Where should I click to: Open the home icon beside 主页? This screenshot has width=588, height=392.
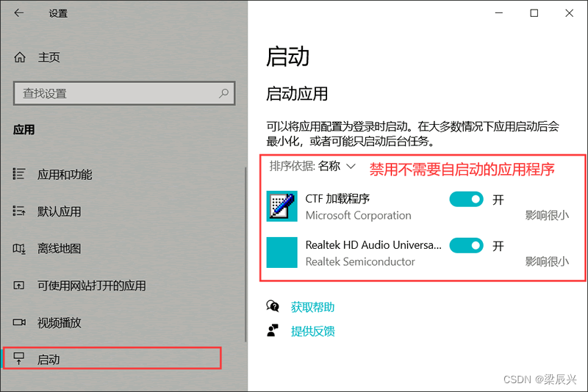pyautogui.click(x=20, y=57)
